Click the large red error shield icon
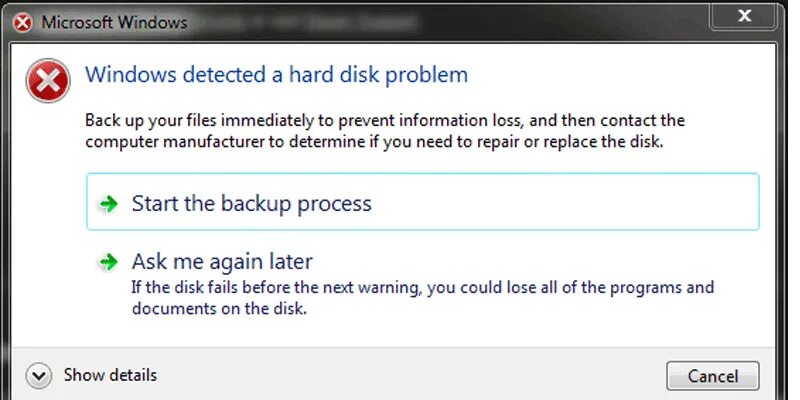This screenshot has width=800, height=400. (46, 79)
